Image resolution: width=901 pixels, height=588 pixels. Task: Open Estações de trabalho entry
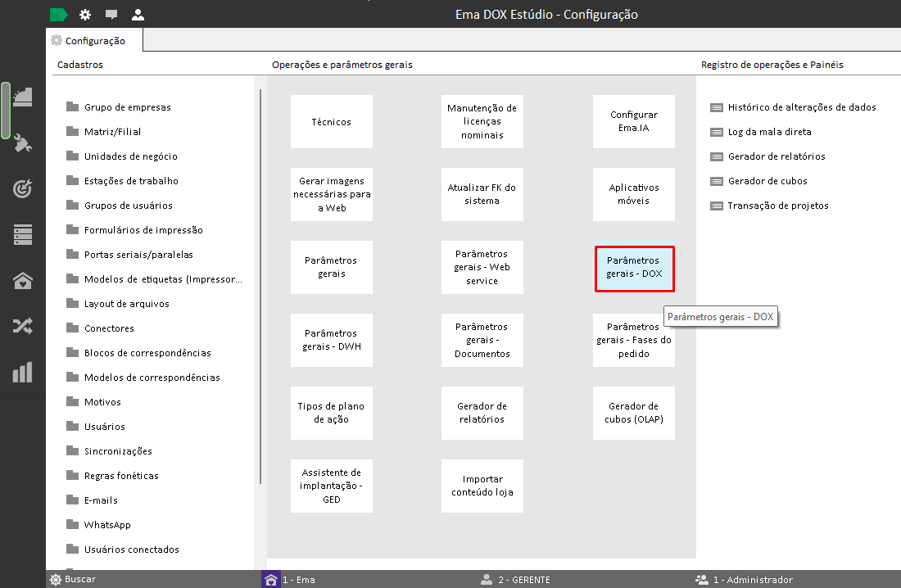[x=131, y=181]
